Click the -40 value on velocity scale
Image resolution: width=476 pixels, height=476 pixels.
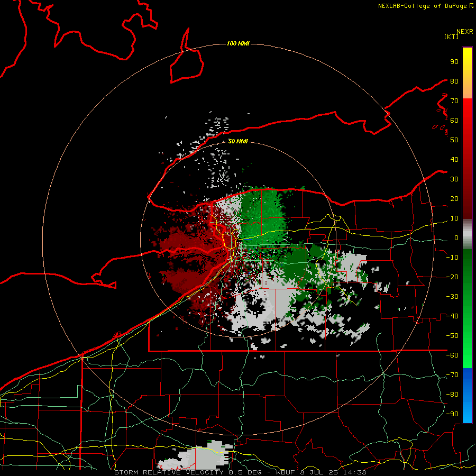coord(452,316)
